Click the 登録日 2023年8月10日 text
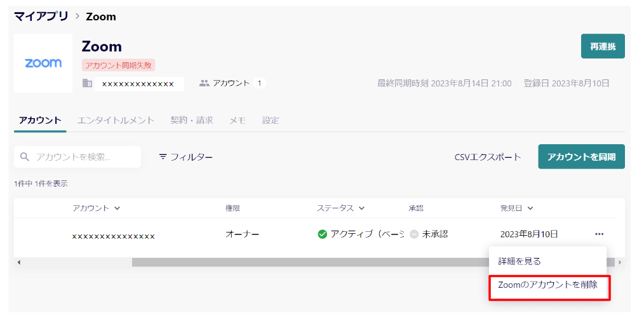 click(x=567, y=83)
